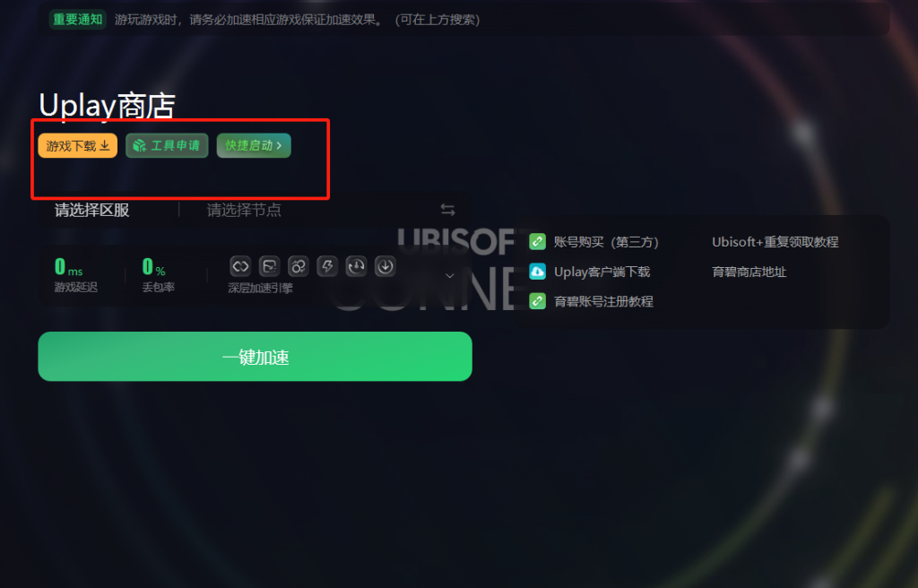Click the link-chain acceleration engine icon

[240, 266]
